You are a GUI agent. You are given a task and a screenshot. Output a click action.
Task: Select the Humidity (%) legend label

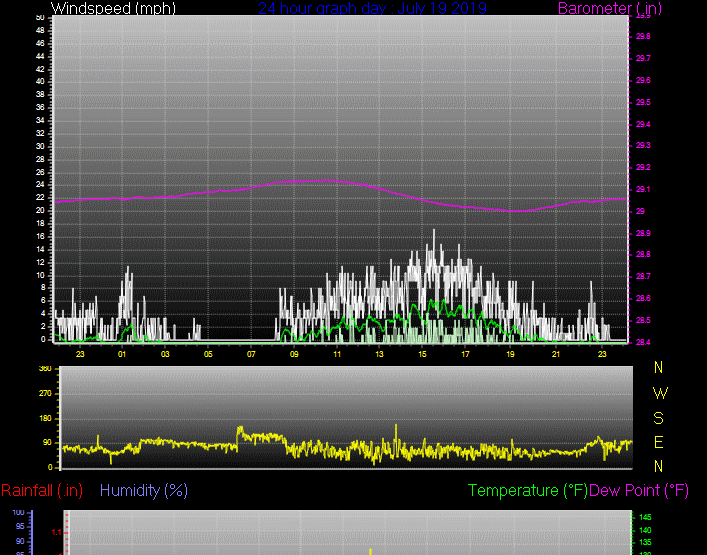[x=144, y=490]
